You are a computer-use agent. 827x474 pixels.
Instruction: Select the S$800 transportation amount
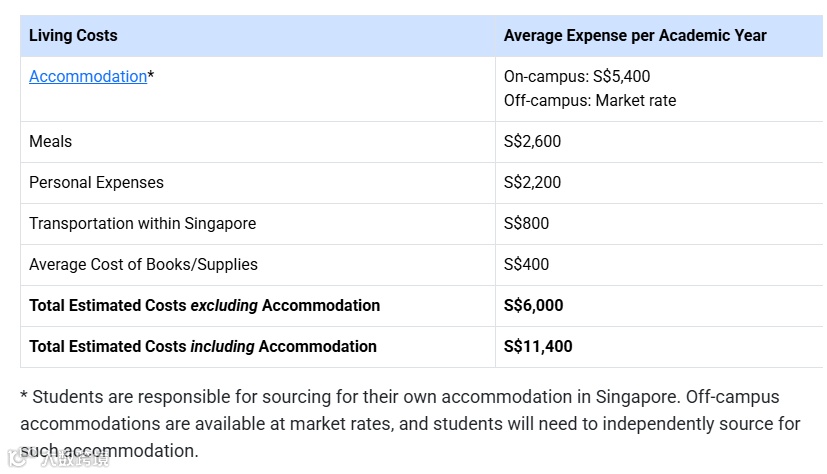pyautogui.click(x=526, y=223)
